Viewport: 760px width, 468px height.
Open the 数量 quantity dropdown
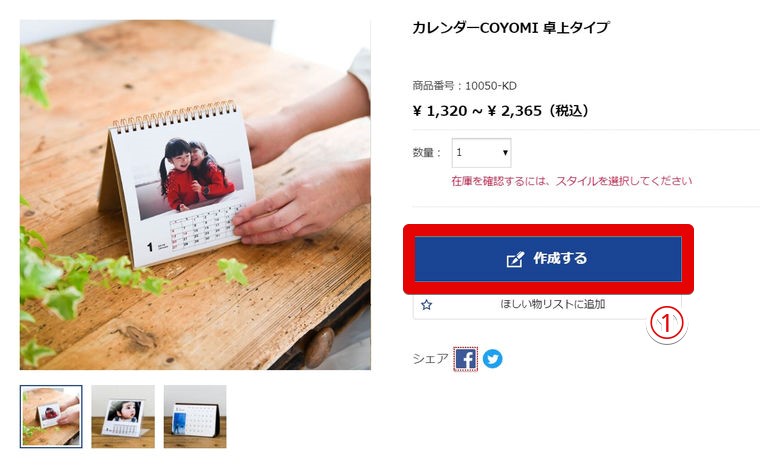[x=481, y=153]
